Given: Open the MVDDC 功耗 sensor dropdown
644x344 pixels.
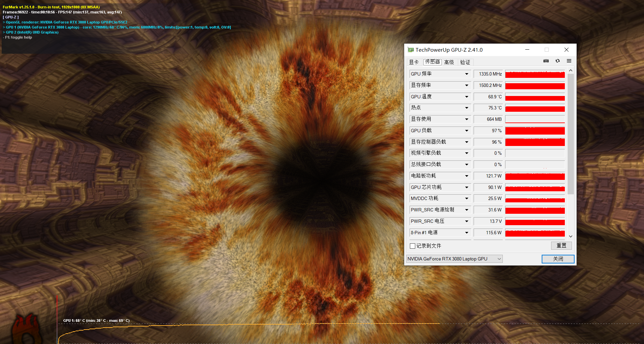Looking at the screenshot, I should pos(467,198).
